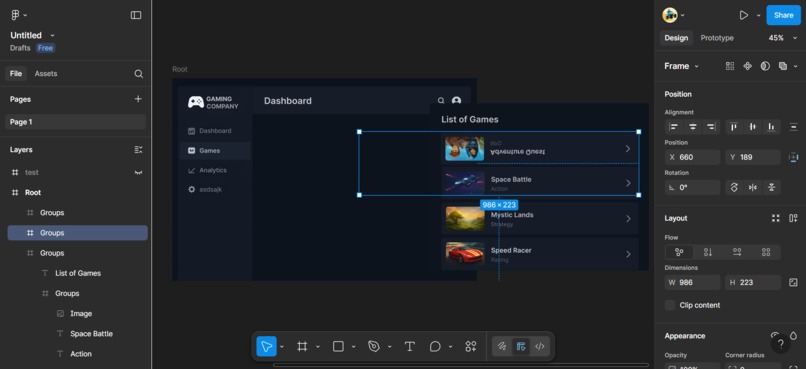Viewport: 806px width, 369px height.
Task: Select horizontal flow layout option
Action: (737, 252)
